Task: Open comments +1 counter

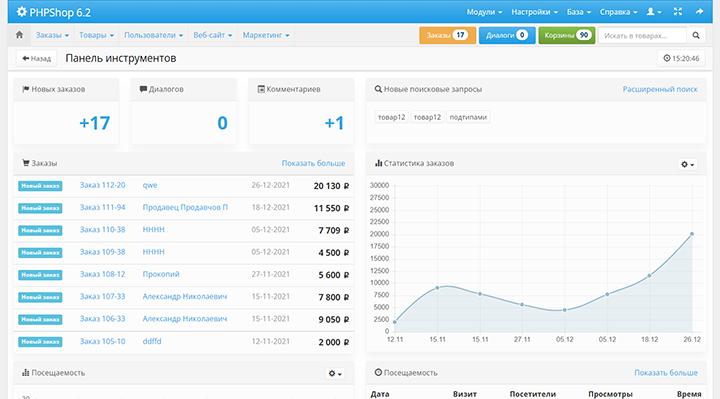Action: 334,123
